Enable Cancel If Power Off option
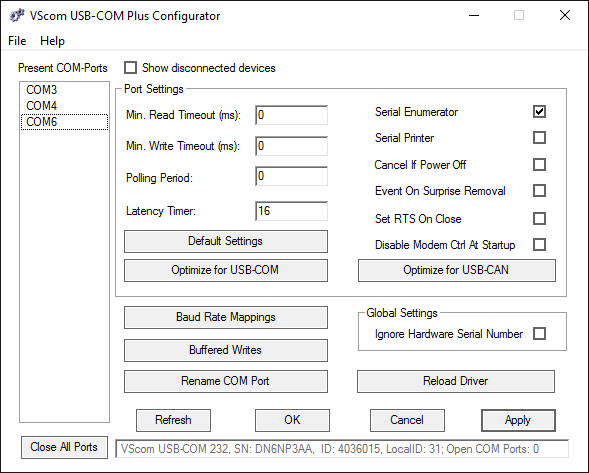 (539, 165)
